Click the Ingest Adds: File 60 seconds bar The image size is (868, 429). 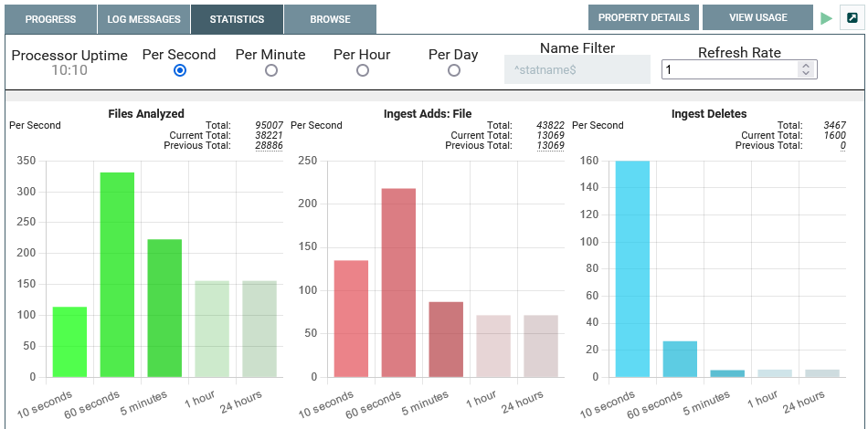398,282
